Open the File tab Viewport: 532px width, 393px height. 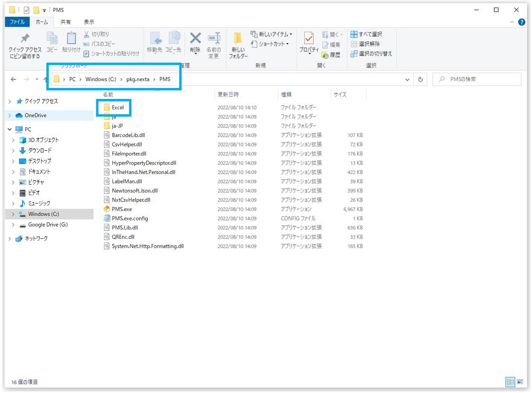pyautogui.click(x=17, y=22)
